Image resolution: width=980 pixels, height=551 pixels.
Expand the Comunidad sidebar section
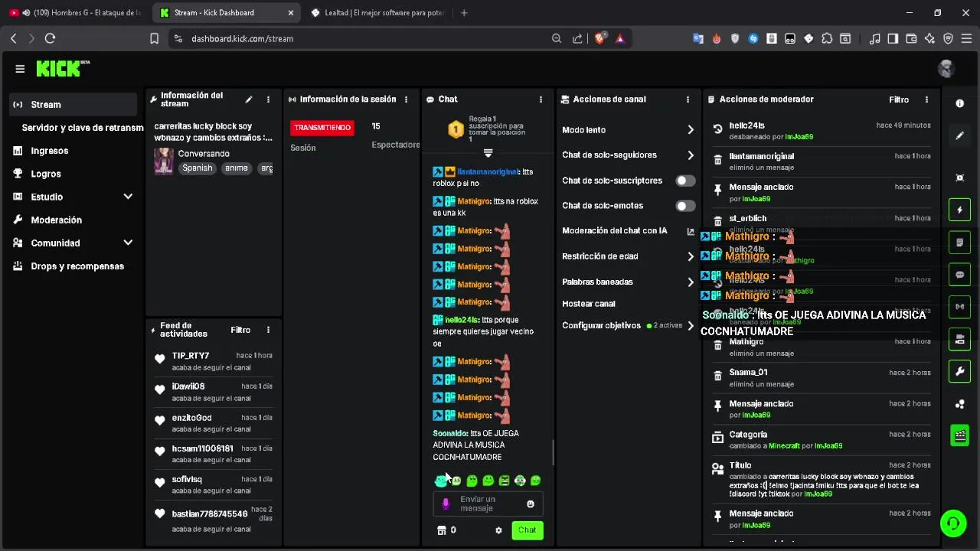tap(128, 243)
